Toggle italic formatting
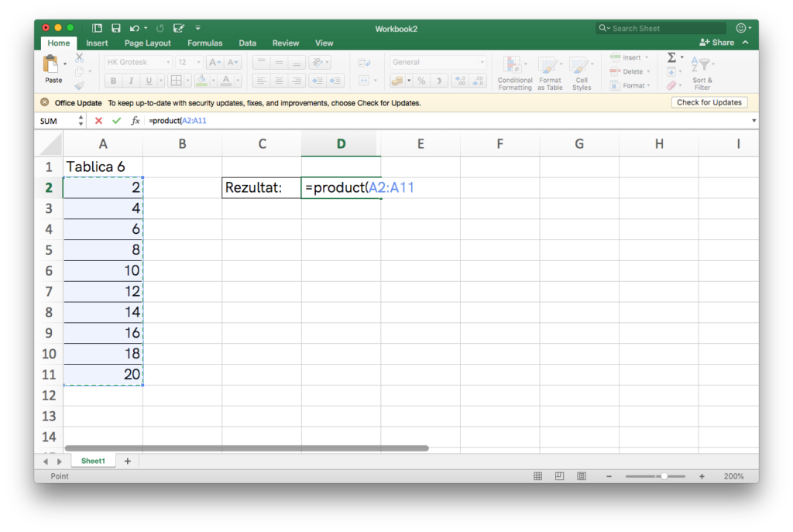This screenshot has width=793, height=532. (131, 81)
